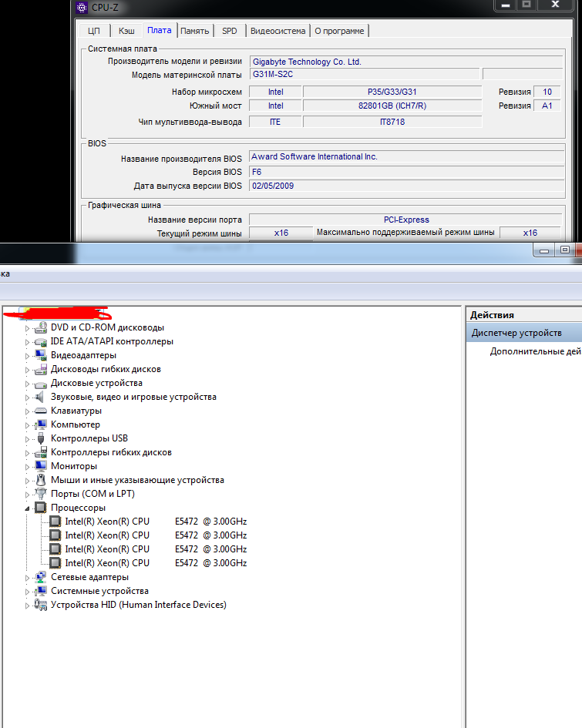Click the Компьютер category icon

point(41,424)
